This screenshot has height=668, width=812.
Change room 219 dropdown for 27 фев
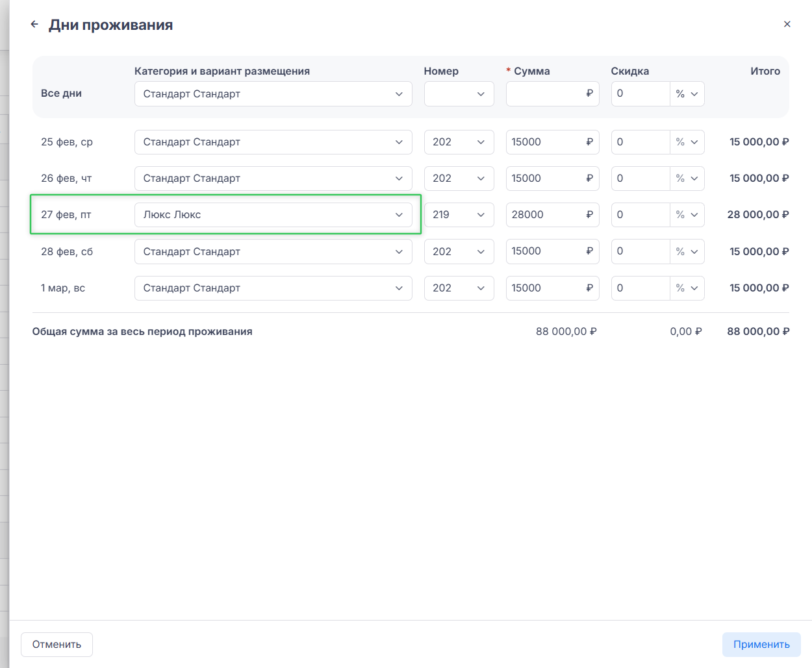[x=459, y=215]
